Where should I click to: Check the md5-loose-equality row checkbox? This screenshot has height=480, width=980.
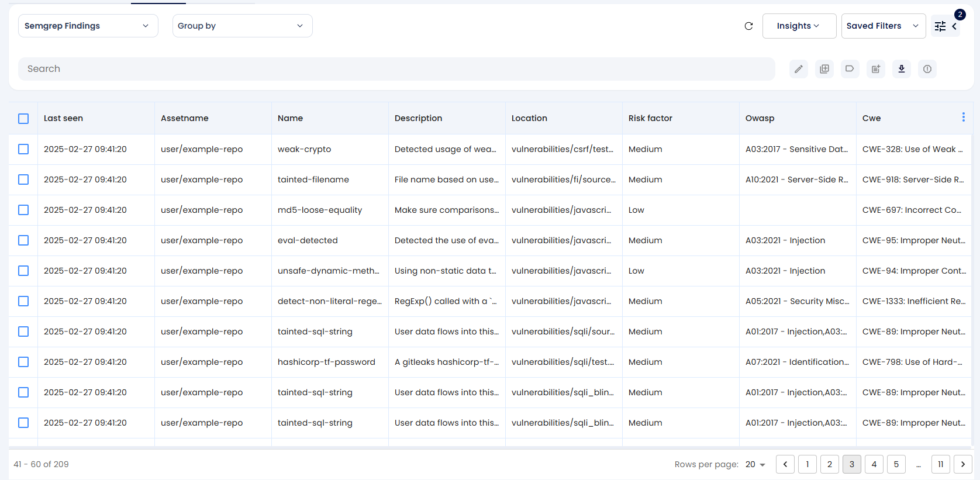tap(23, 210)
